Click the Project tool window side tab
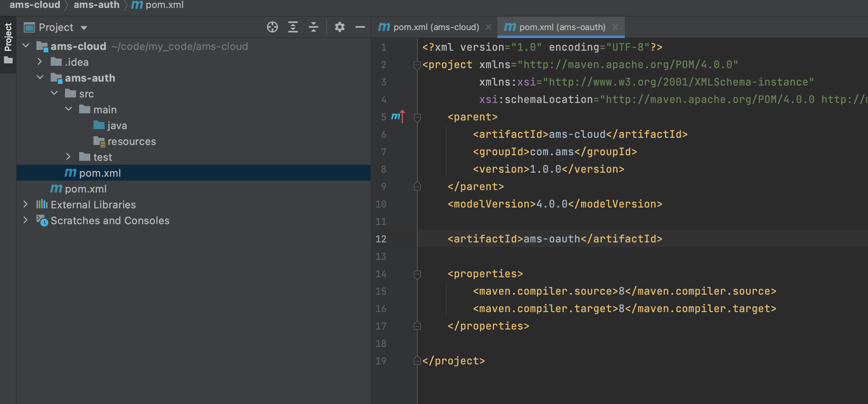 click(8, 44)
